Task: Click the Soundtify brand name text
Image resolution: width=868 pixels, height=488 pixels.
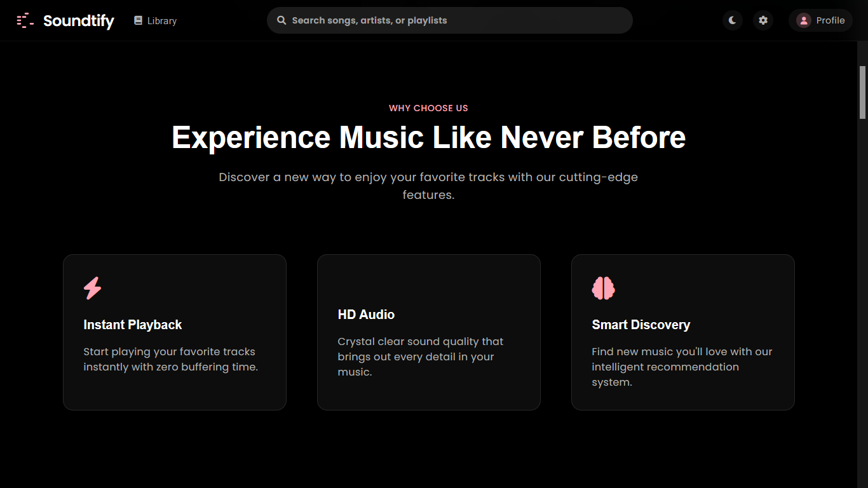Action: [x=79, y=21]
